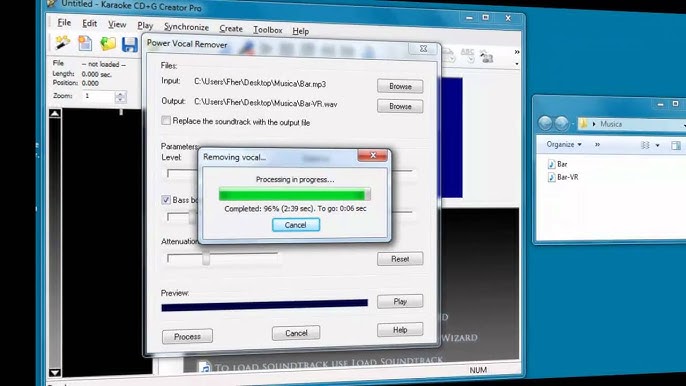Open the Toolbox menu
The height and width of the screenshot is (386, 686).
coord(267,30)
